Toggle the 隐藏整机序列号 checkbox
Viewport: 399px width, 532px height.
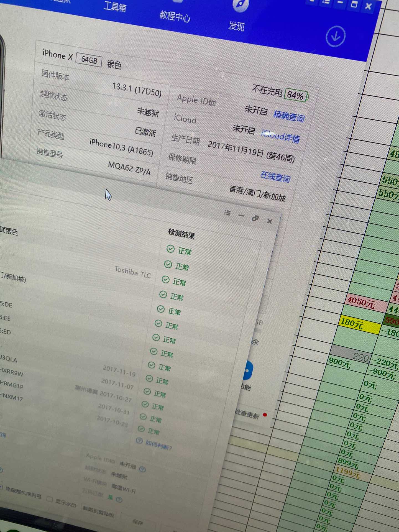point(1,487)
